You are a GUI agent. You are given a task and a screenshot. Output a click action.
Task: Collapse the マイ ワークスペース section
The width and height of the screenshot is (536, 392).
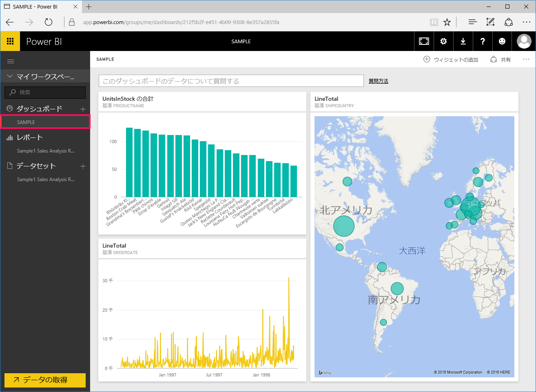(x=10, y=76)
